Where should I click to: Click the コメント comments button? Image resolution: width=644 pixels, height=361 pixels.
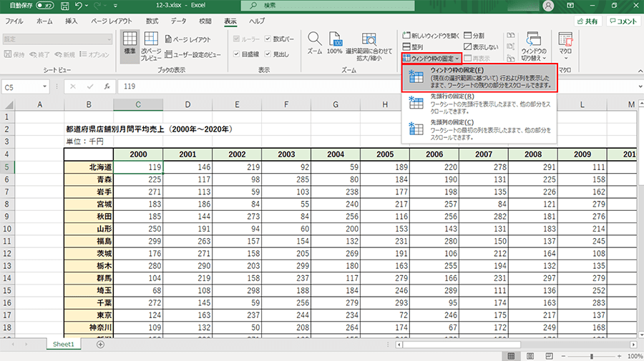point(623,21)
